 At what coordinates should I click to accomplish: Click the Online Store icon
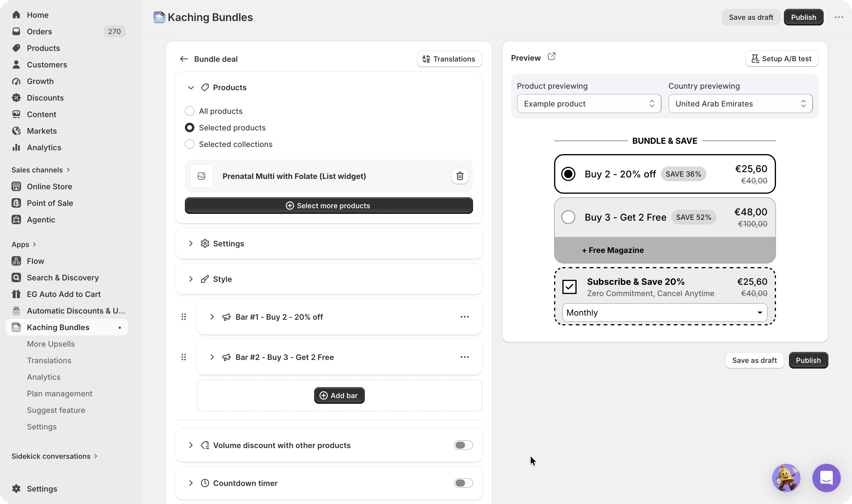(16, 186)
